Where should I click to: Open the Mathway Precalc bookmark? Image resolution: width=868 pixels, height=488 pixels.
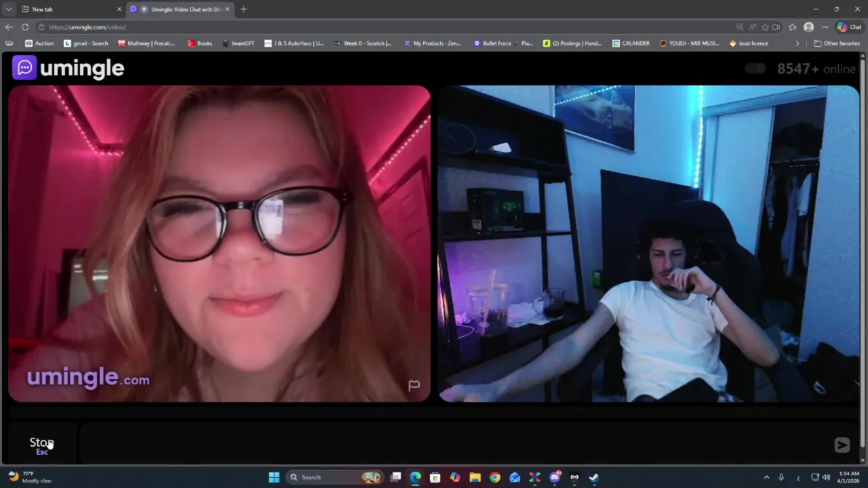click(146, 43)
